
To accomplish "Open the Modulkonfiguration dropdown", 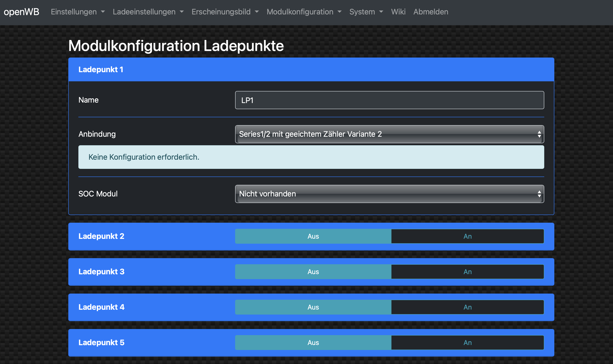I will [x=304, y=12].
